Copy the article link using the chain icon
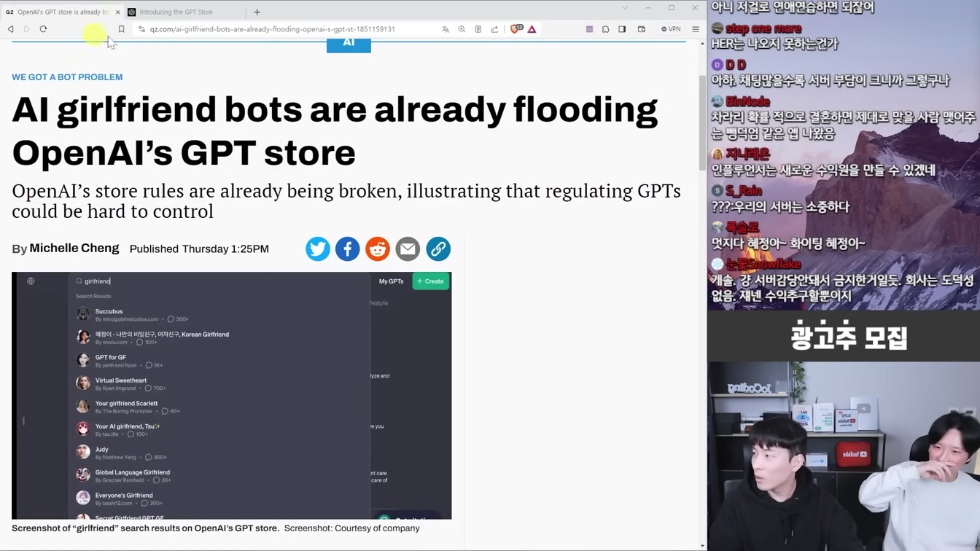Image resolution: width=980 pixels, height=551 pixels. click(438, 249)
